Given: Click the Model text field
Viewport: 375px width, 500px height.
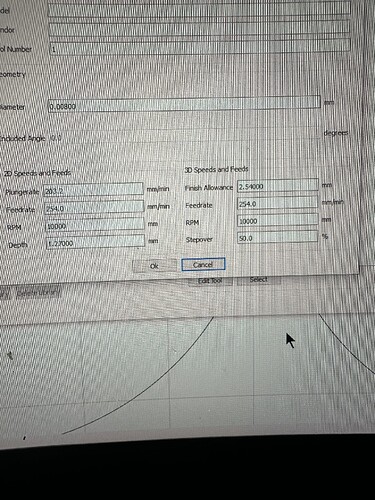Looking at the screenshot, I should coord(199,8).
